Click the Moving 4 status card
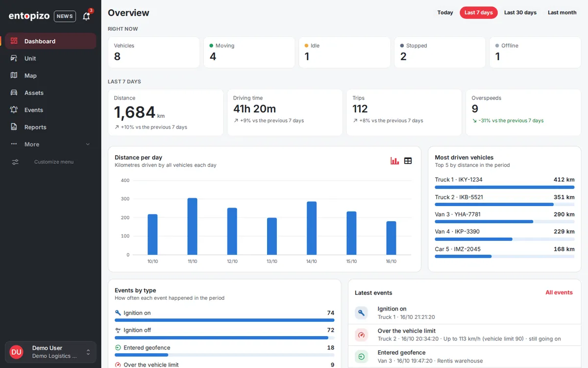This screenshot has height=368, width=588. pos(249,52)
